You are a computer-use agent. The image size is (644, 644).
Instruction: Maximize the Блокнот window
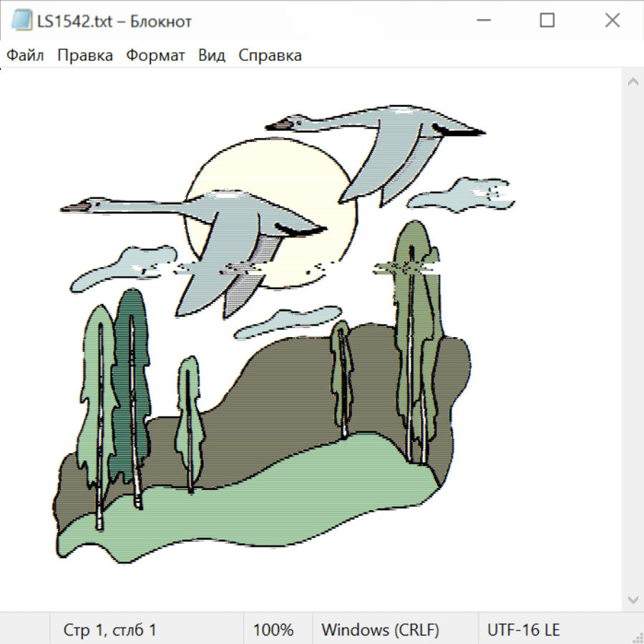pyautogui.click(x=547, y=21)
